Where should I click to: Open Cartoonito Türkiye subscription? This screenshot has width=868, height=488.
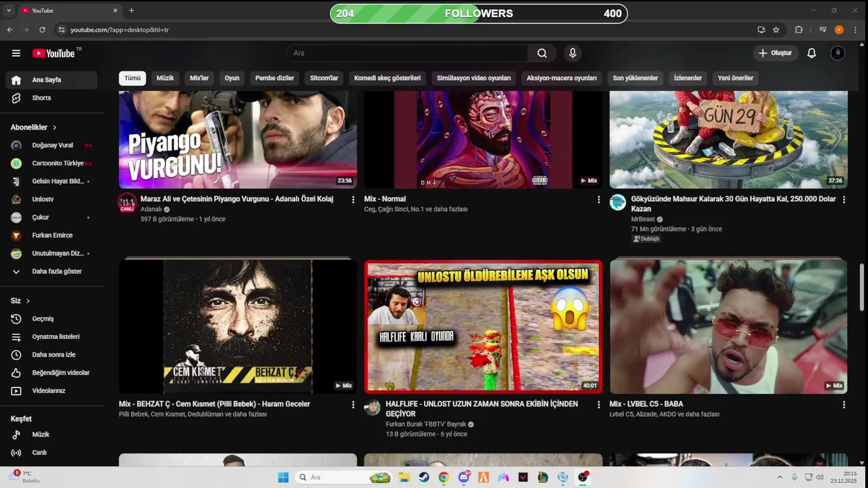click(52, 163)
